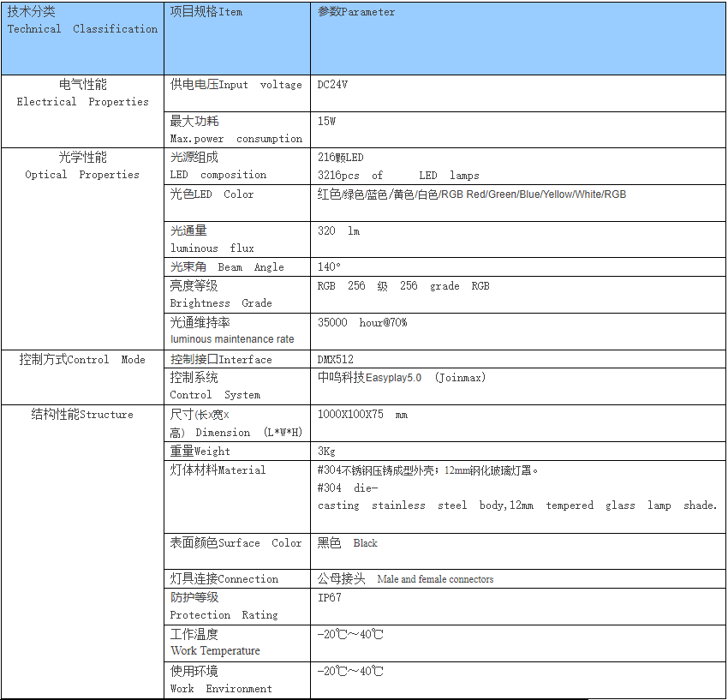This screenshot has height=700, width=728.
Task: Click the Male and female connectors text
Action: click(x=435, y=579)
